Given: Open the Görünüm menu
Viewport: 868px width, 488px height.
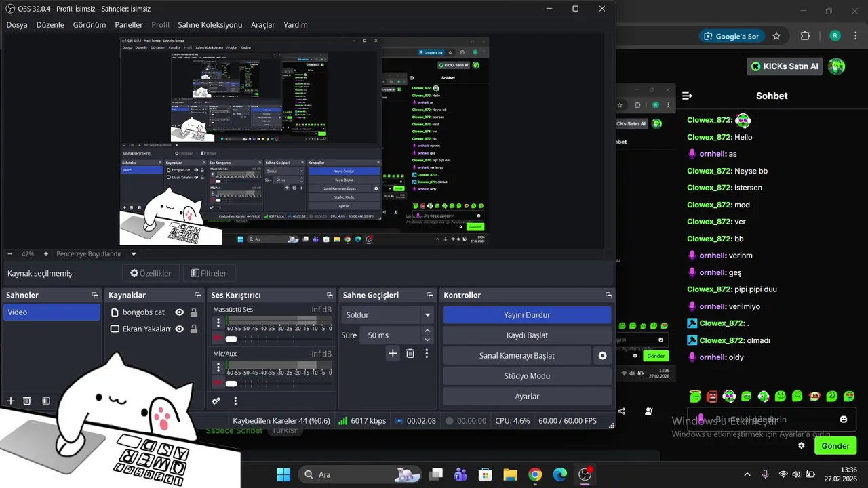Looking at the screenshot, I should [90, 25].
